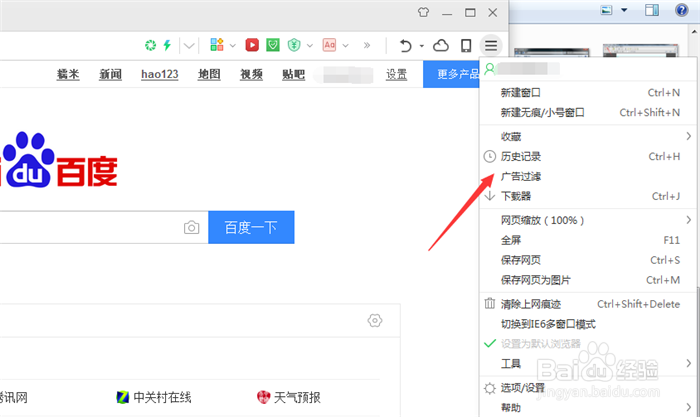Open 选项/设置 from the menu
Screen dimensions: 700x417
[588, 388]
